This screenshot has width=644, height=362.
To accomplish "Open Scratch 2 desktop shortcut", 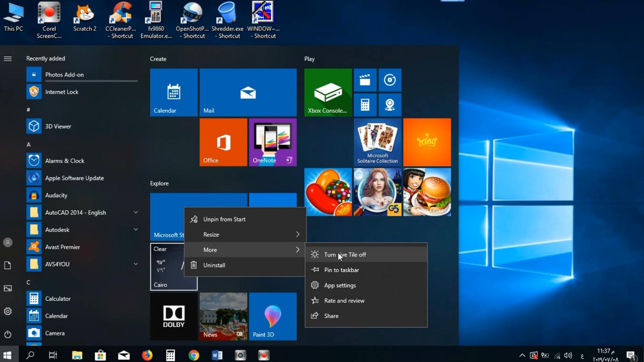I will coord(85,17).
